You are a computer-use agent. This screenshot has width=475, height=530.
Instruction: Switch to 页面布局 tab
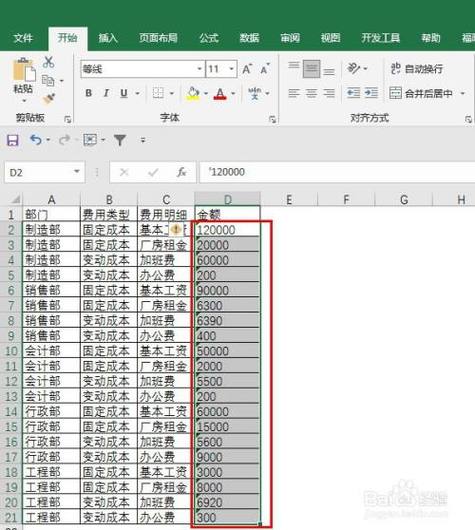pyautogui.click(x=158, y=38)
